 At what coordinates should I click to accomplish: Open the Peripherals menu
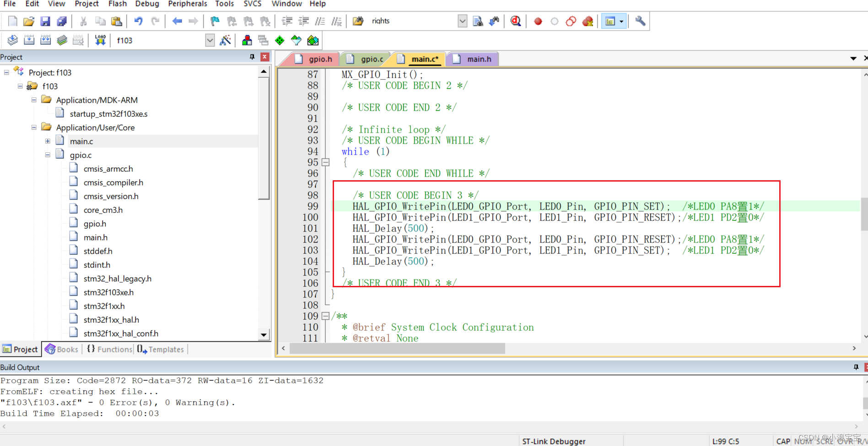point(188,4)
